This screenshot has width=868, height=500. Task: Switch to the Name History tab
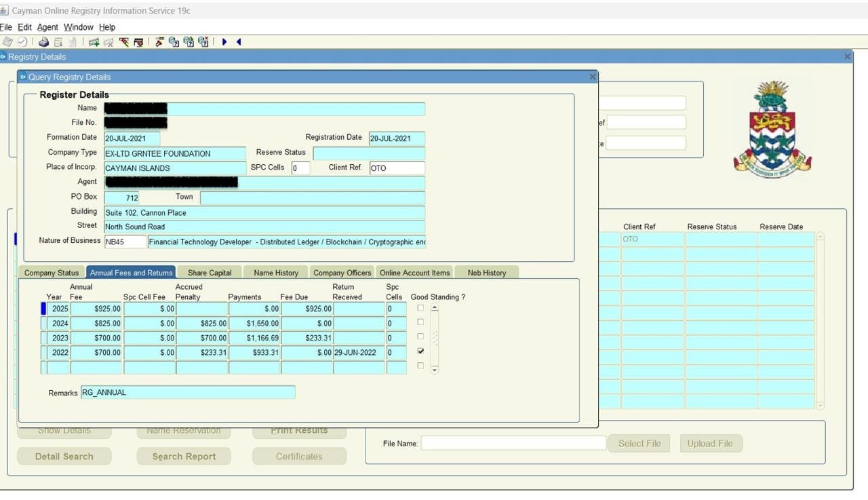click(276, 273)
